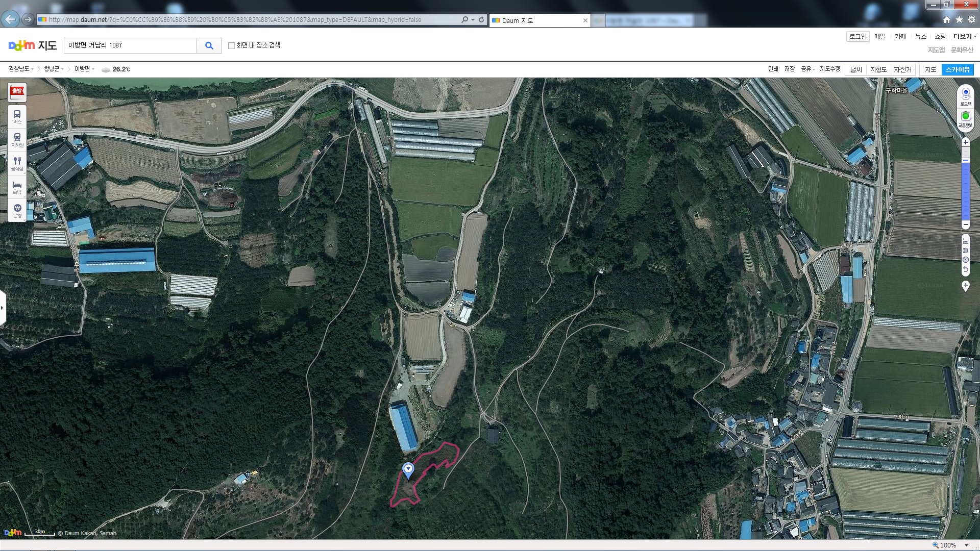Show banks with 은행 icon
Screen dimensions: 980x551
[x=17, y=210]
